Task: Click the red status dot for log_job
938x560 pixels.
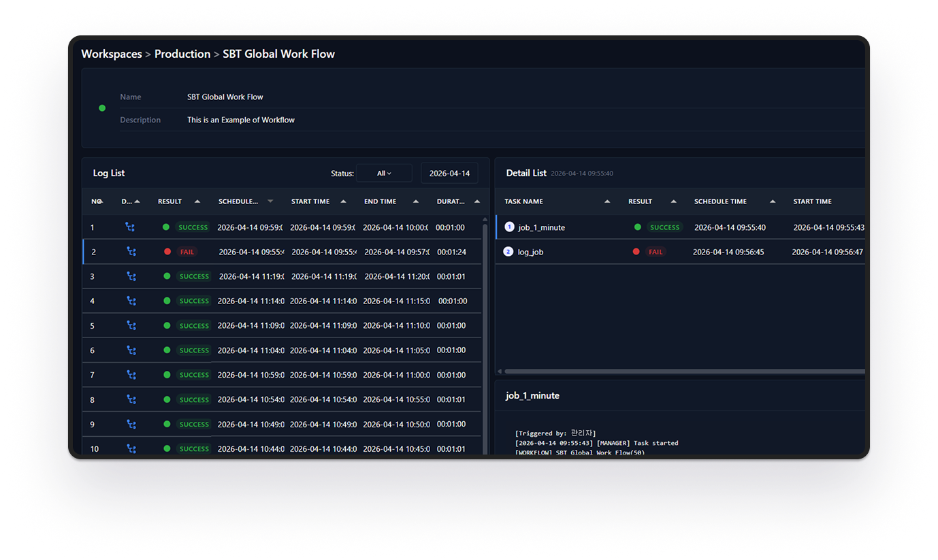Action: coord(636,252)
